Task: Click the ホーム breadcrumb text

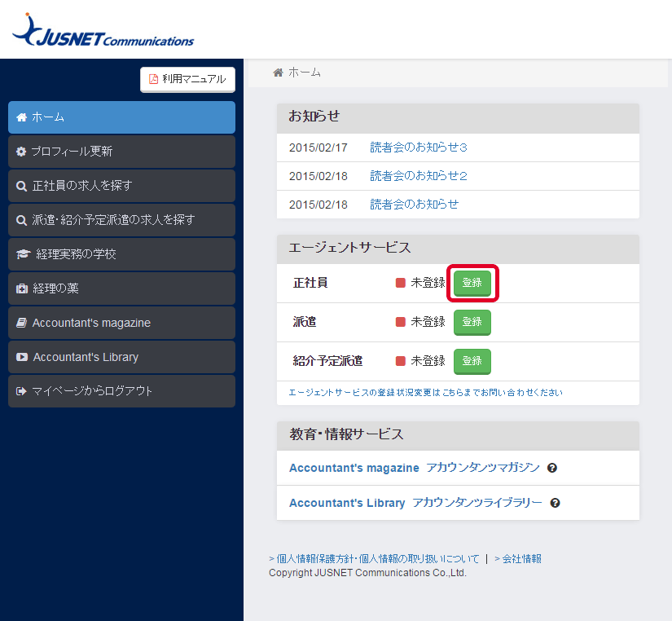Action: (305, 73)
